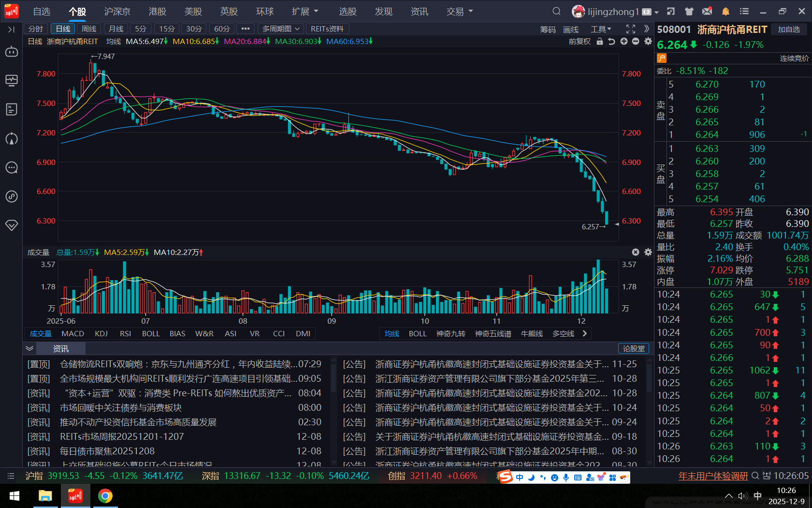
Task: Click the 加自选 button
Action: click(x=789, y=30)
